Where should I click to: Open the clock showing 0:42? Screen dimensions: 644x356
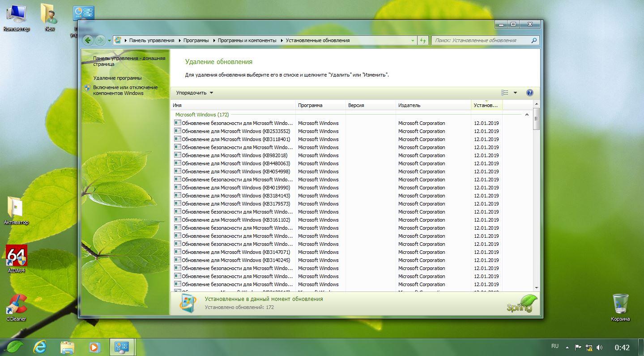[x=622, y=347]
